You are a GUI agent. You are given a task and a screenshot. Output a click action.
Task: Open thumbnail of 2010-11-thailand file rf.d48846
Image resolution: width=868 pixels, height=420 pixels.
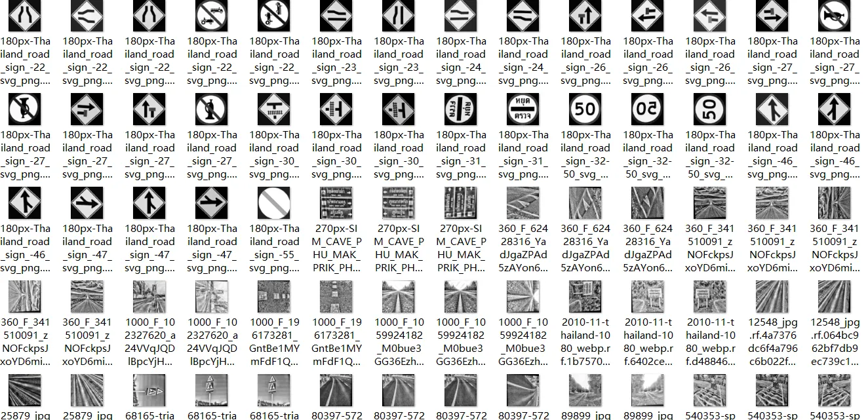click(710, 297)
